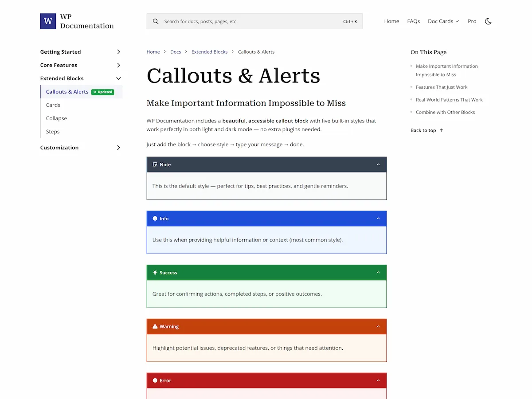Click the Callouts & Alerts page heading
532x399 pixels.
233,76
